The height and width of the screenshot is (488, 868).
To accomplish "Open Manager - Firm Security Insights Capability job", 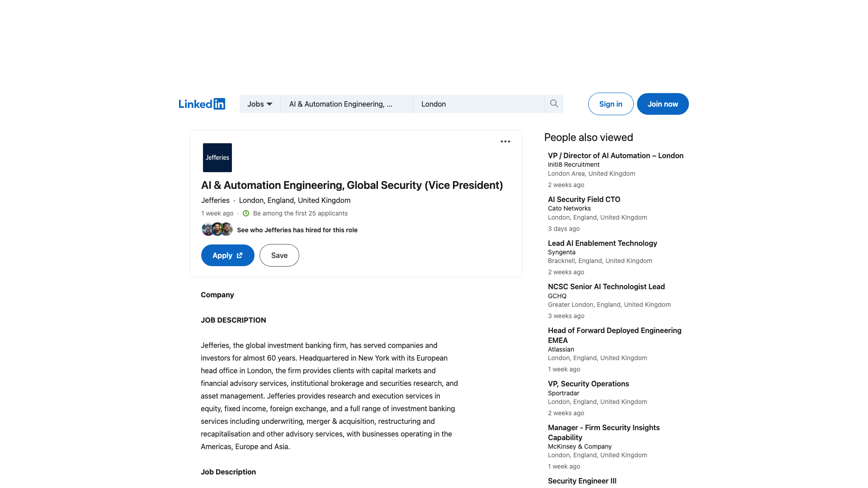I will [604, 432].
